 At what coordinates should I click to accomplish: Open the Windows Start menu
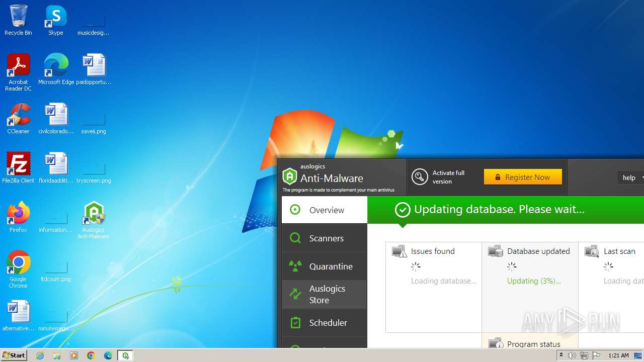pyautogui.click(x=14, y=355)
